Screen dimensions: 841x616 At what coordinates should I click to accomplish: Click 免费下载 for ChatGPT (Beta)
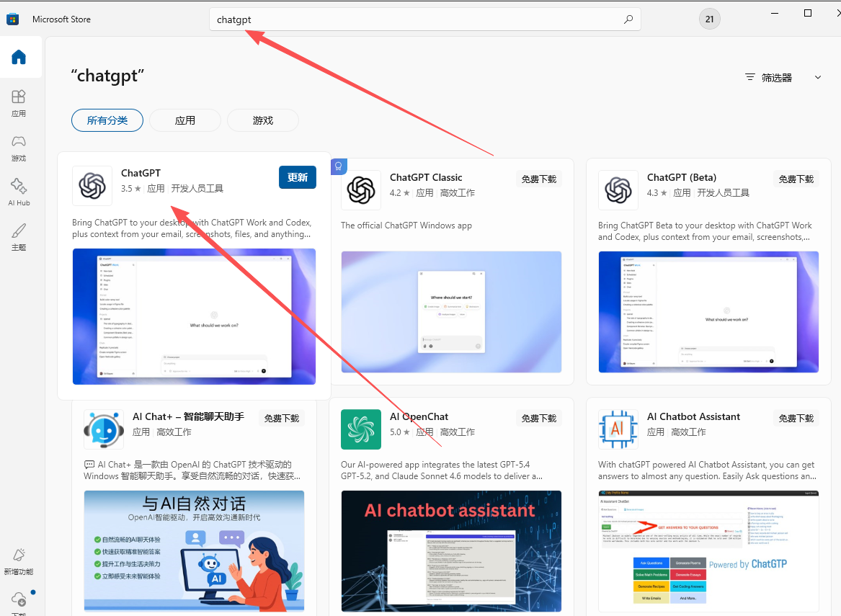pos(796,179)
